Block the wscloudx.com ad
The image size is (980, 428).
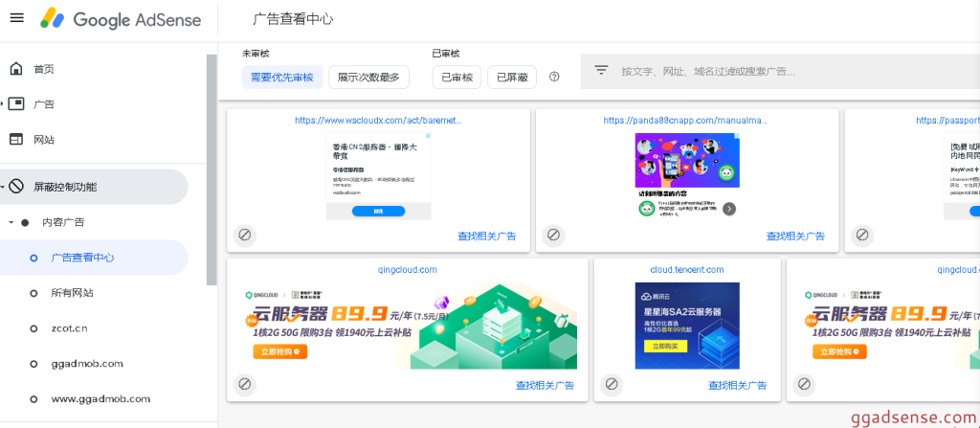click(x=244, y=236)
